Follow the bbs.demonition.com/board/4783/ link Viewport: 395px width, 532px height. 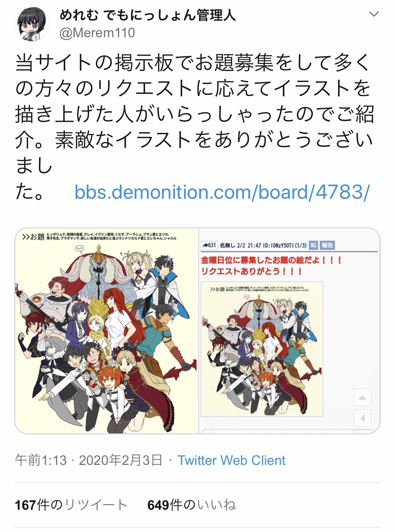tap(222, 192)
